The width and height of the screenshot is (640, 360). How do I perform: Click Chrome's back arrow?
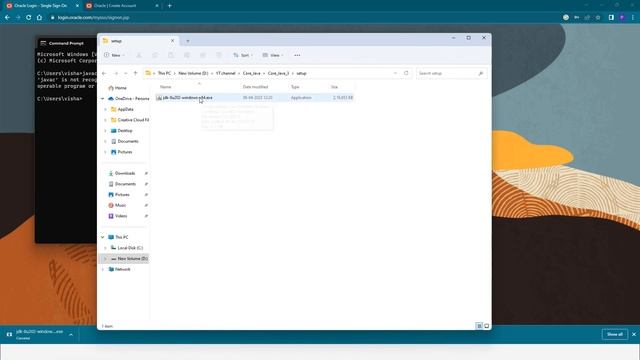pos(7,18)
